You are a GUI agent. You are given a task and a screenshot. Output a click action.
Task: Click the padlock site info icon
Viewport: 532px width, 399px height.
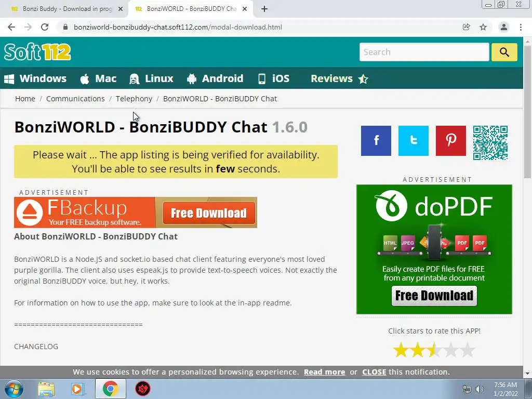(x=65, y=27)
